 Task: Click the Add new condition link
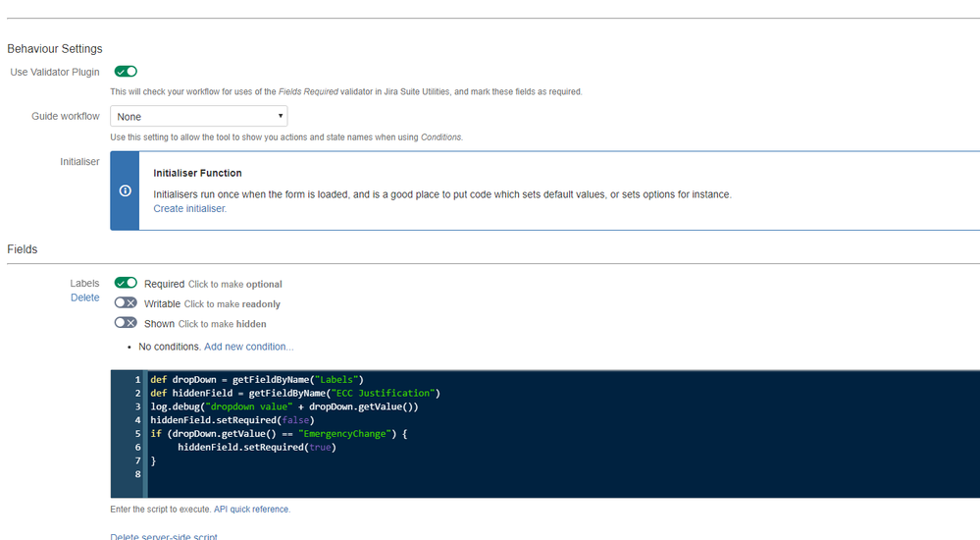tap(249, 347)
